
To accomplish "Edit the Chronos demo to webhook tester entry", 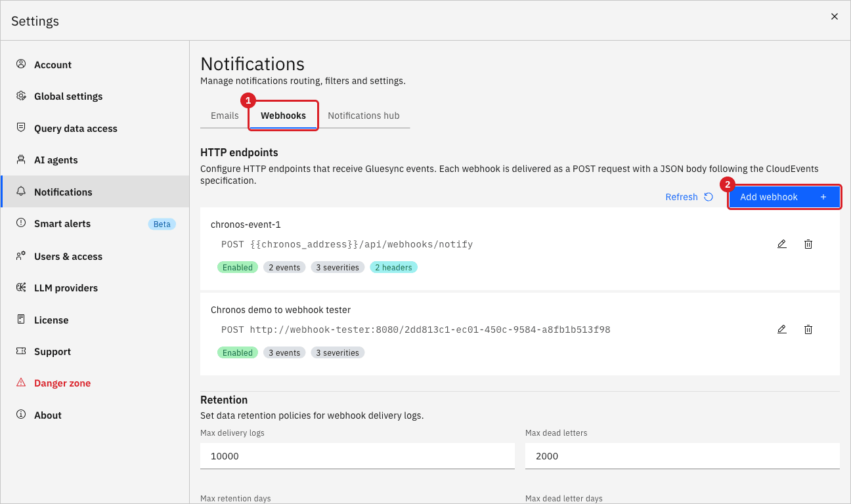I will click(781, 329).
